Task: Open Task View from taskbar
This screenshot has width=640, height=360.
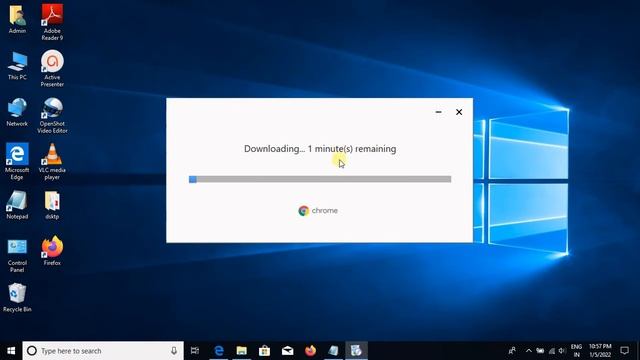Action: tap(195, 351)
